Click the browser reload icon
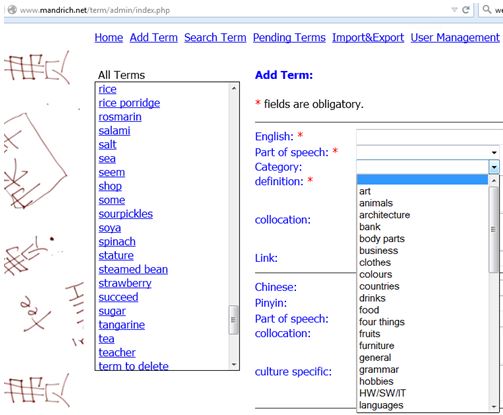This screenshot has height=415, width=503. [x=466, y=10]
